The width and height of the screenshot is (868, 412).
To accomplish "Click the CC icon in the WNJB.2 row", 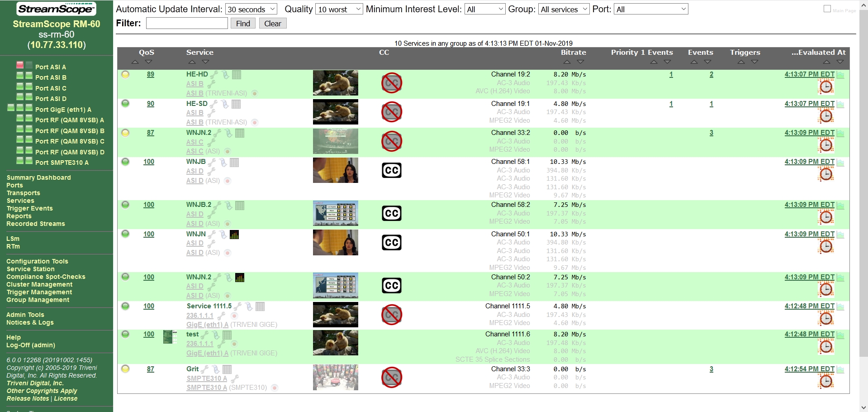I will pos(392,213).
